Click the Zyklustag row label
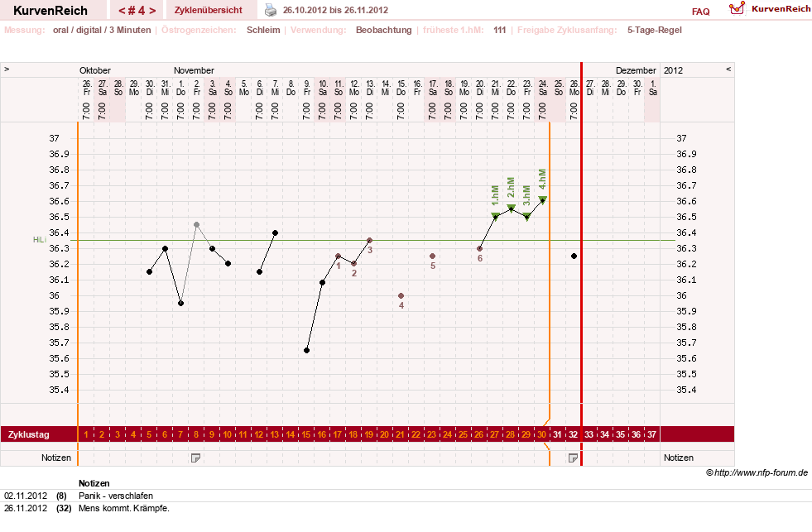 pos(29,434)
